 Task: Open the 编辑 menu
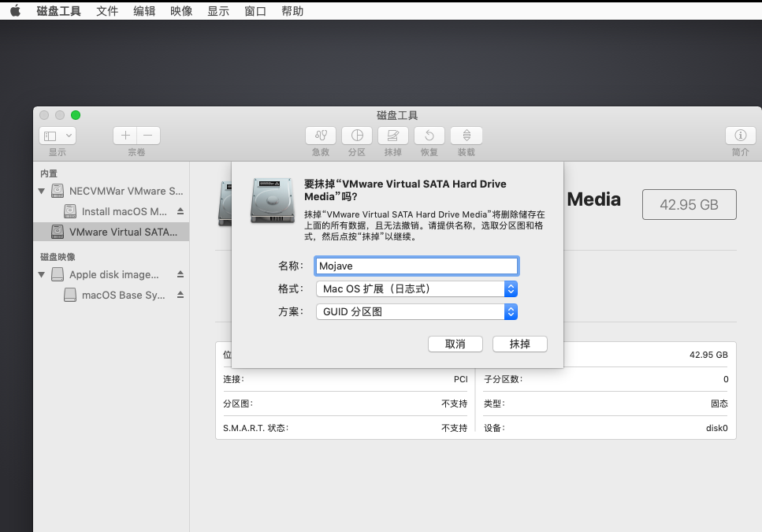click(x=144, y=11)
